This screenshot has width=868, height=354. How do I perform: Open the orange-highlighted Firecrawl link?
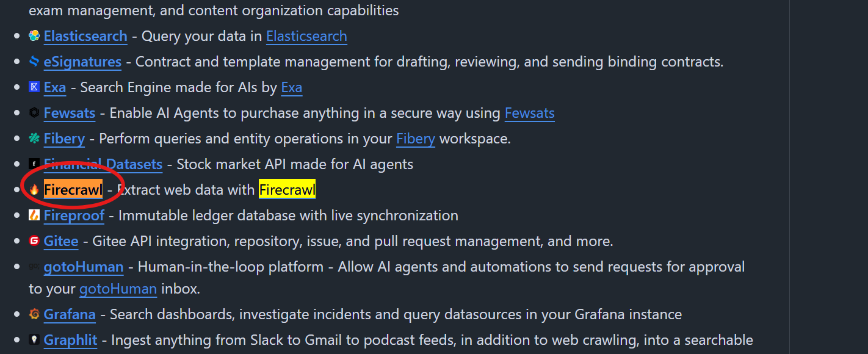tap(73, 190)
